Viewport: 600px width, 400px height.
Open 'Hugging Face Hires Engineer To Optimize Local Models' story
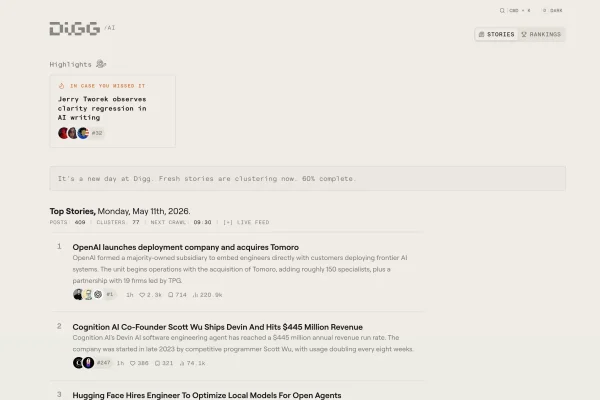coord(207,395)
